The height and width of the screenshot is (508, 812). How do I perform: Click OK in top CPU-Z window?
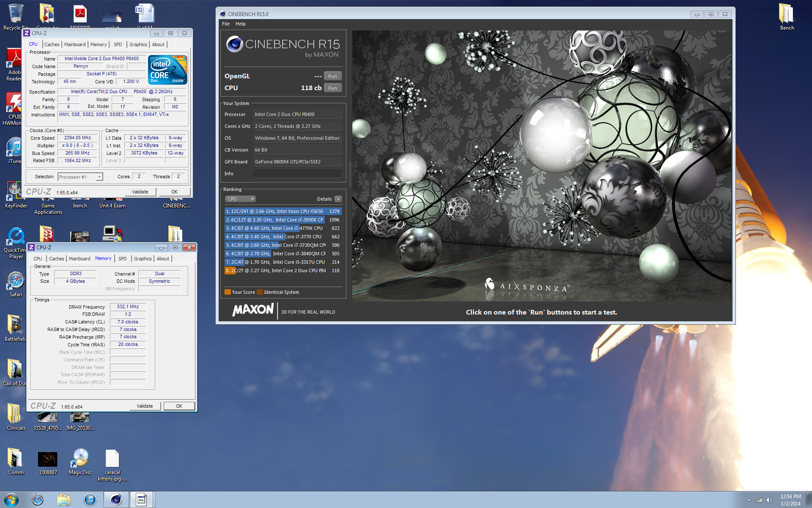coord(174,192)
